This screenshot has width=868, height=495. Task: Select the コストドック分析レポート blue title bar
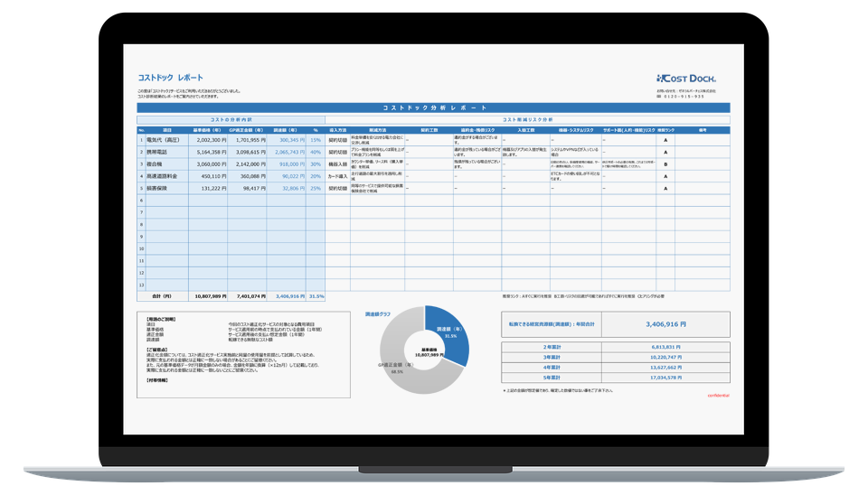pyautogui.click(x=433, y=107)
